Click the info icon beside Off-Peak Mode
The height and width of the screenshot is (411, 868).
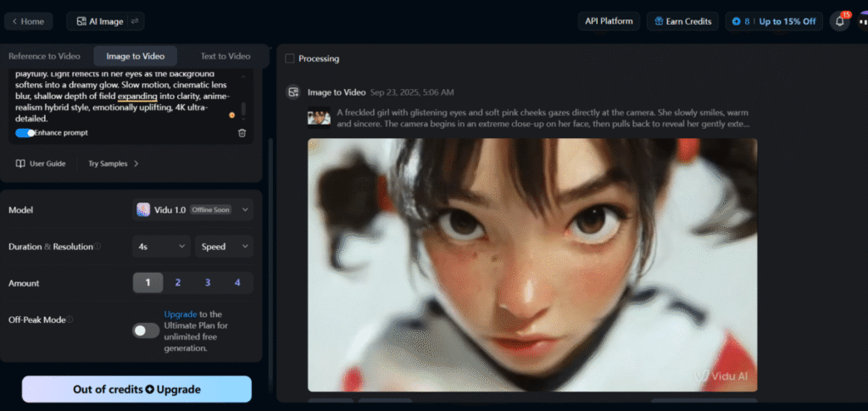click(x=70, y=319)
